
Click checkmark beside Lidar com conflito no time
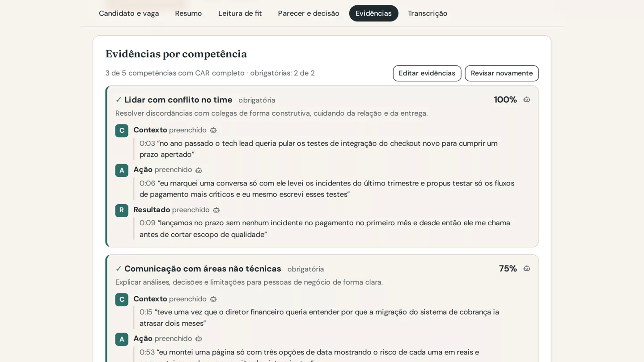pyautogui.click(x=119, y=100)
